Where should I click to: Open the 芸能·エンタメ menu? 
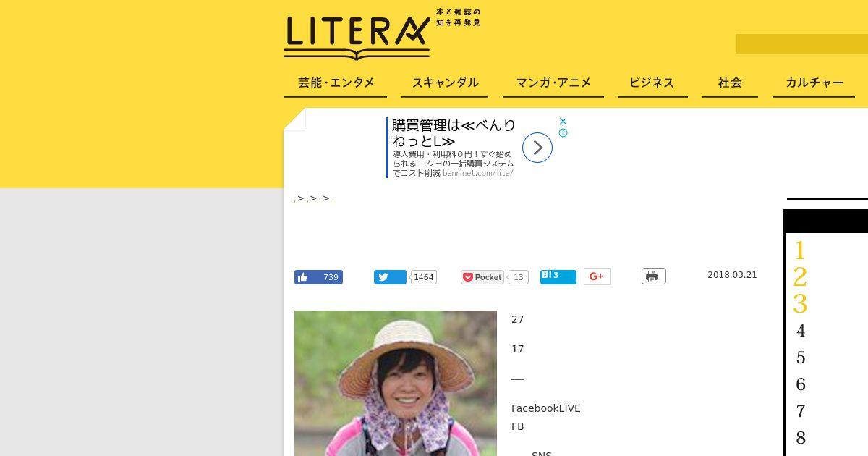pyautogui.click(x=336, y=83)
